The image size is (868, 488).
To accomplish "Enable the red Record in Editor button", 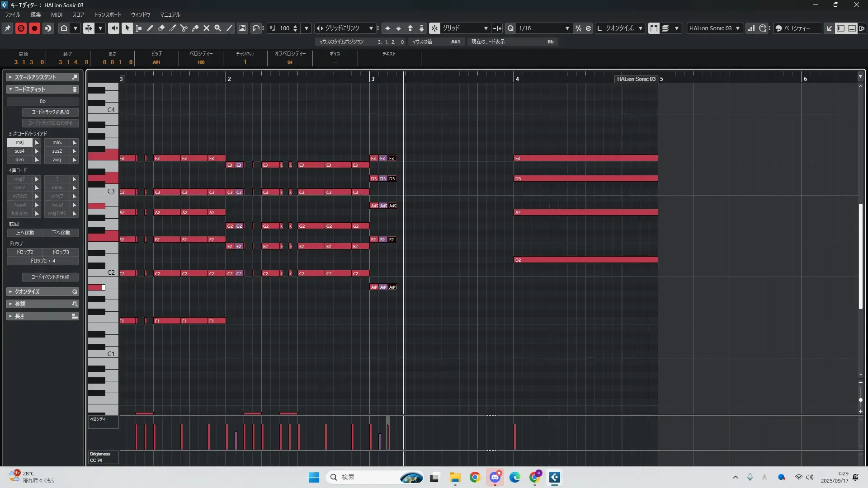I will coord(34,28).
